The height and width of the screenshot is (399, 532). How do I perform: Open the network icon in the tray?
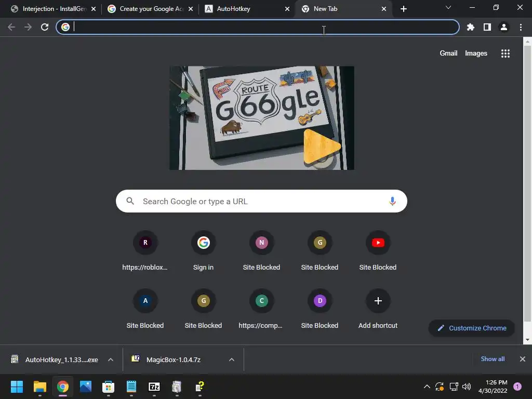tap(454, 387)
